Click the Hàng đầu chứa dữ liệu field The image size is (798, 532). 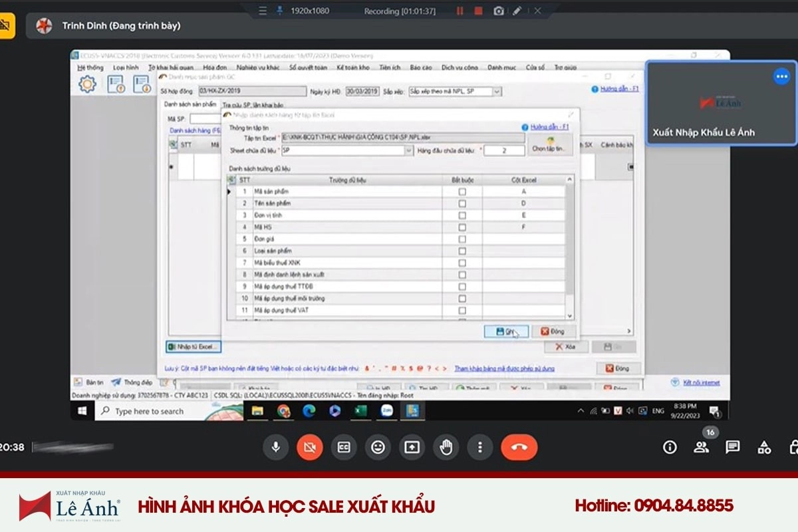[504, 151]
